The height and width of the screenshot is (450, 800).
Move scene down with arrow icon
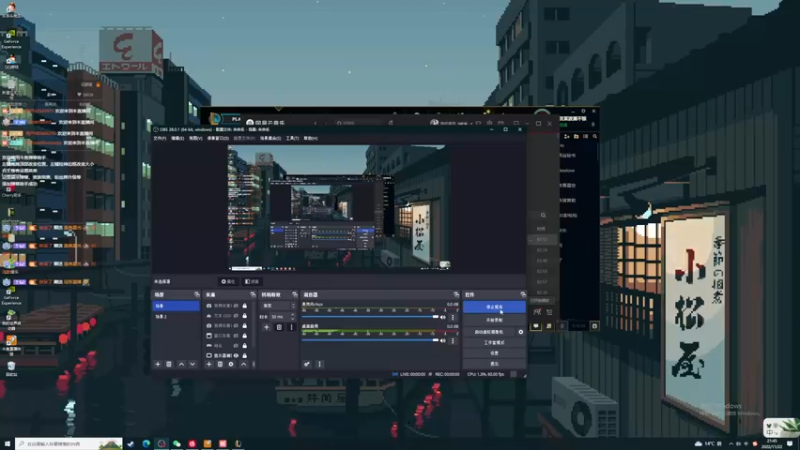tap(192, 364)
